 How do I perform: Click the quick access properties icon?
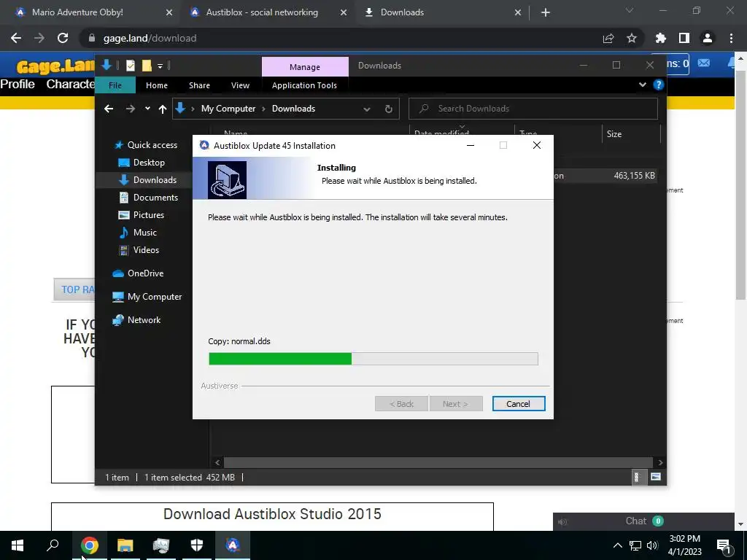(130, 66)
